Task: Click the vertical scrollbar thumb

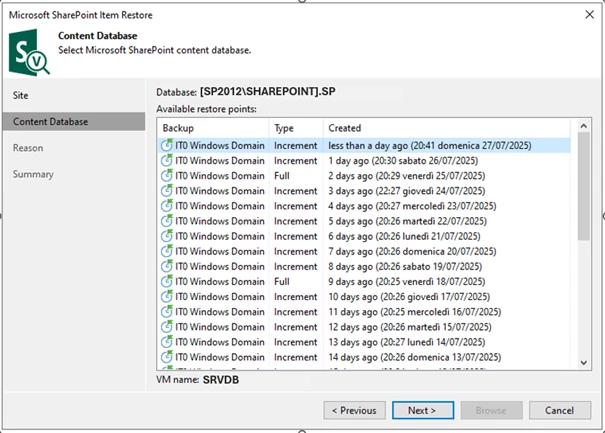Action: (x=584, y=186)
